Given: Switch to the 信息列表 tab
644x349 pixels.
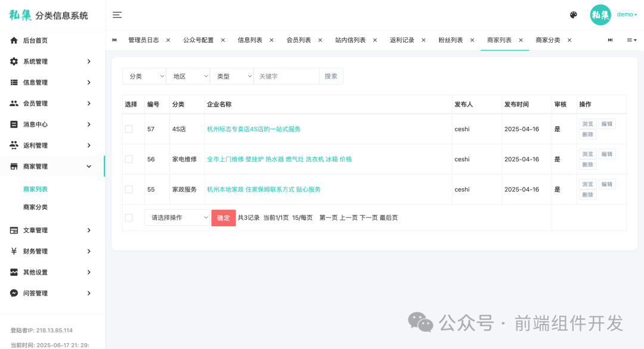Looking at the screenshot, I should coord(250,40).
